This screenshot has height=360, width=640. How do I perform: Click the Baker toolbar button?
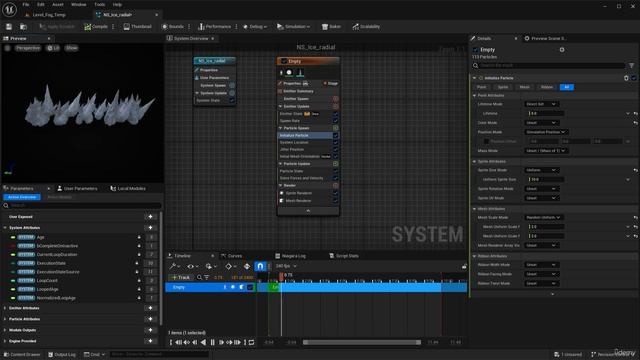pyautogui.click(x=331, y=27)
